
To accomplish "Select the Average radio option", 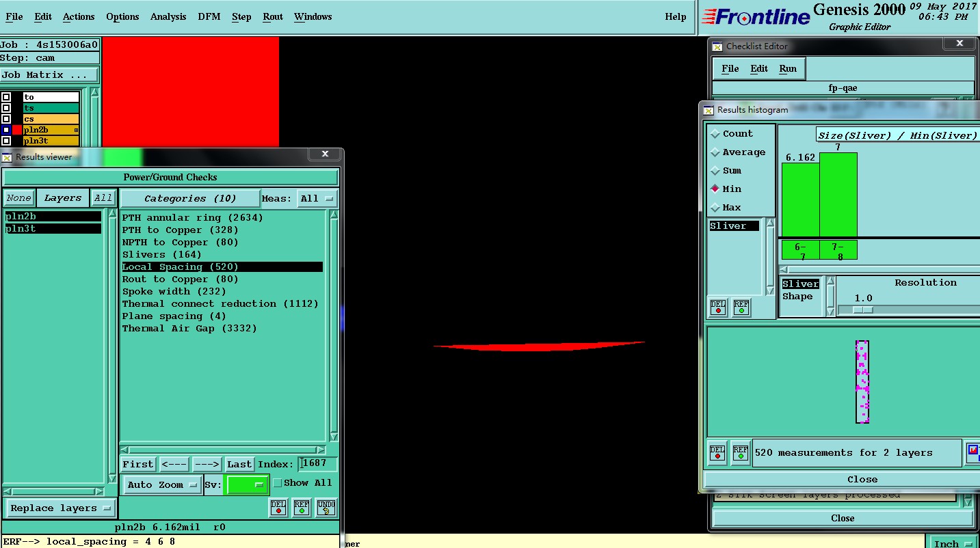I will (715, 152).
